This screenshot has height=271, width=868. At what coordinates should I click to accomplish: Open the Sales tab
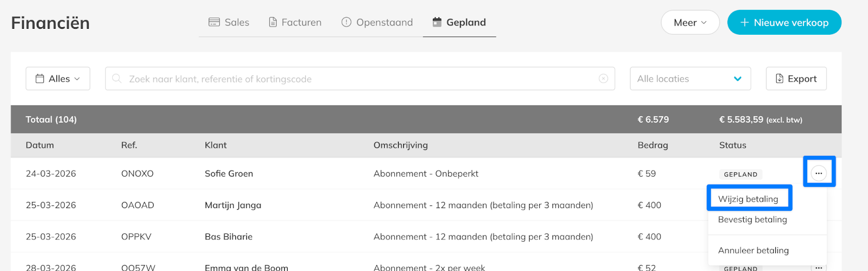[229, 22]
